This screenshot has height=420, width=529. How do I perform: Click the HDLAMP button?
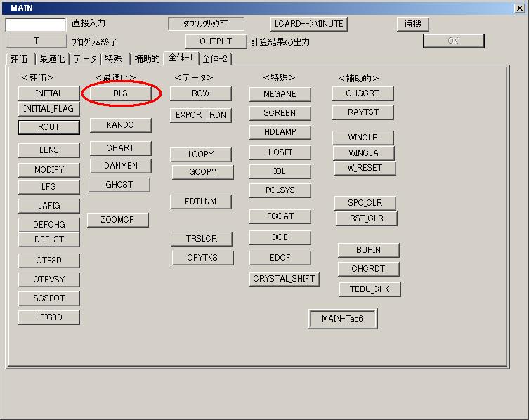(x=280, y=132)
